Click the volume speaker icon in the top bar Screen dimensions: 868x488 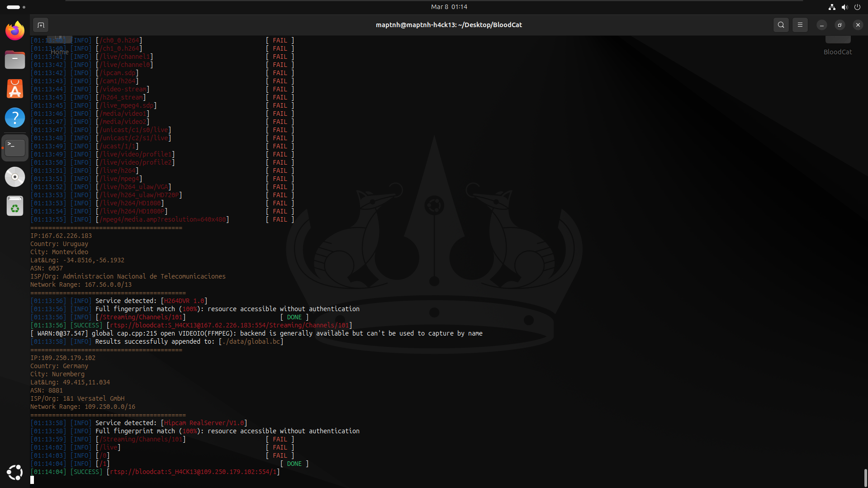[844, 7]
